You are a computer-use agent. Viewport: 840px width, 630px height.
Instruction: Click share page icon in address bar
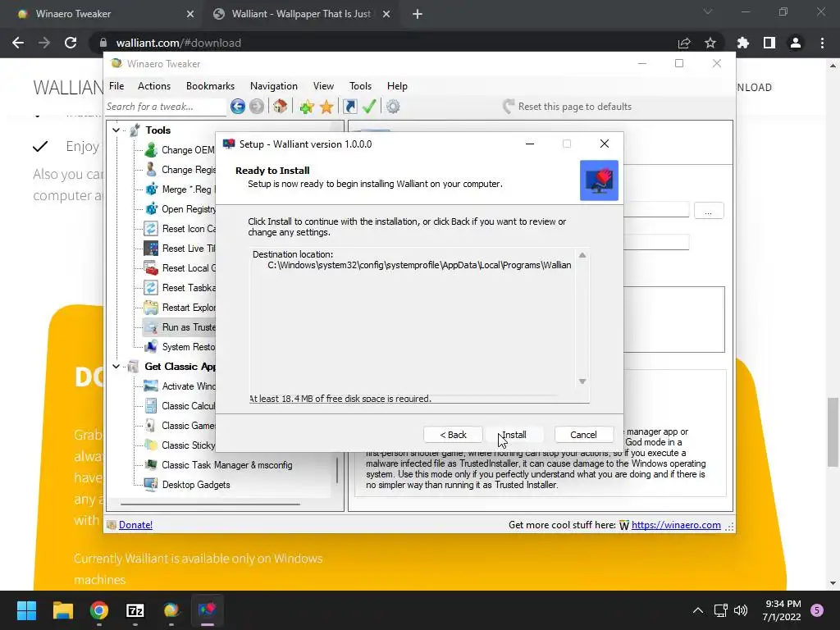[x=684, y=43]
